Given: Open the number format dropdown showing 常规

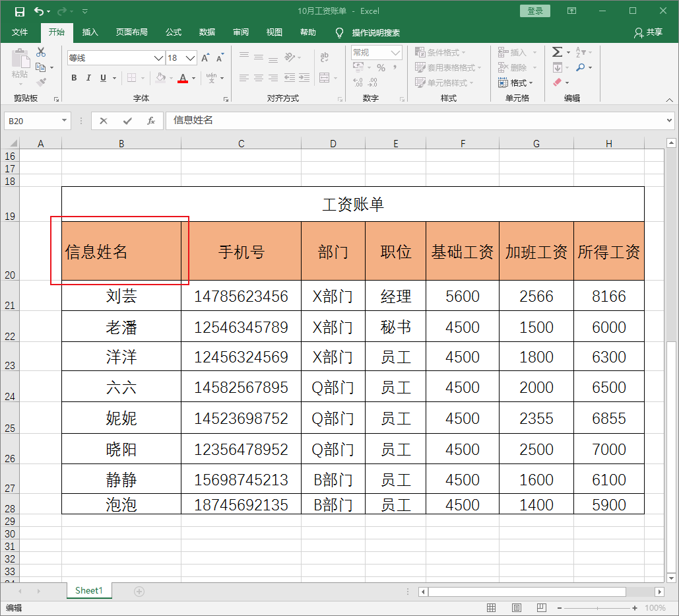Looking at the screenshot, I should [x=396, y=52].
